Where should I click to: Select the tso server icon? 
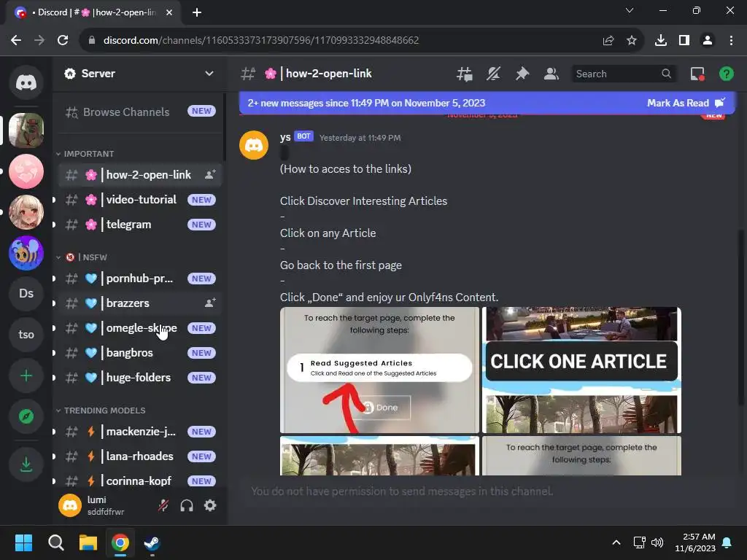click(26, 334)
